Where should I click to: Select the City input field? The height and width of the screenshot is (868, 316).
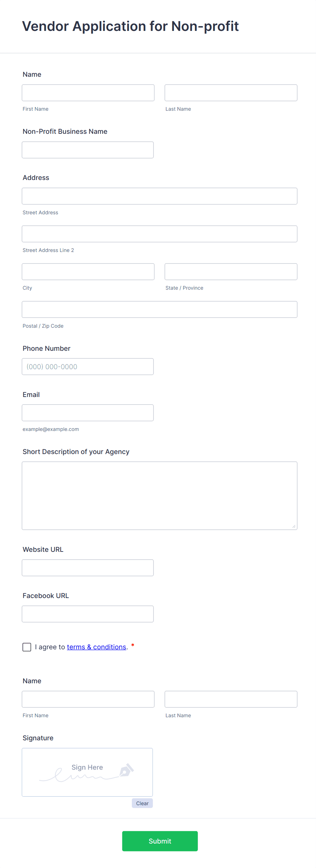[88, 271]
